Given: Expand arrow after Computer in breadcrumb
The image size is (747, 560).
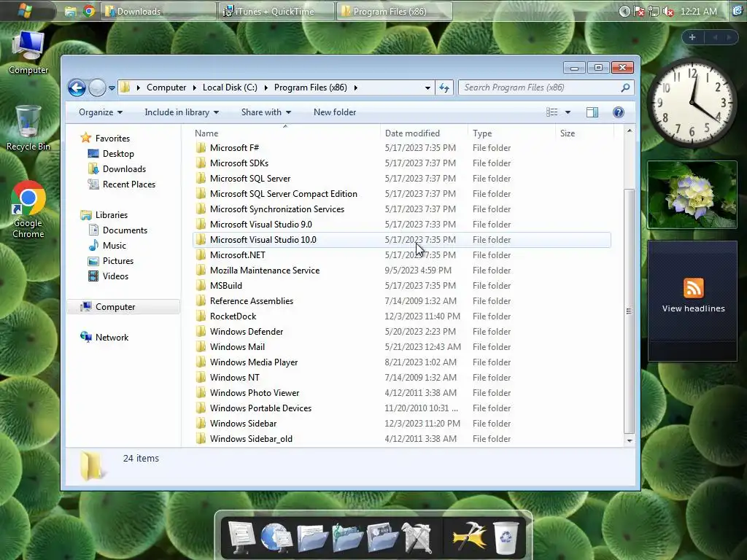Looking at the screenshot, I should [194, 87].
